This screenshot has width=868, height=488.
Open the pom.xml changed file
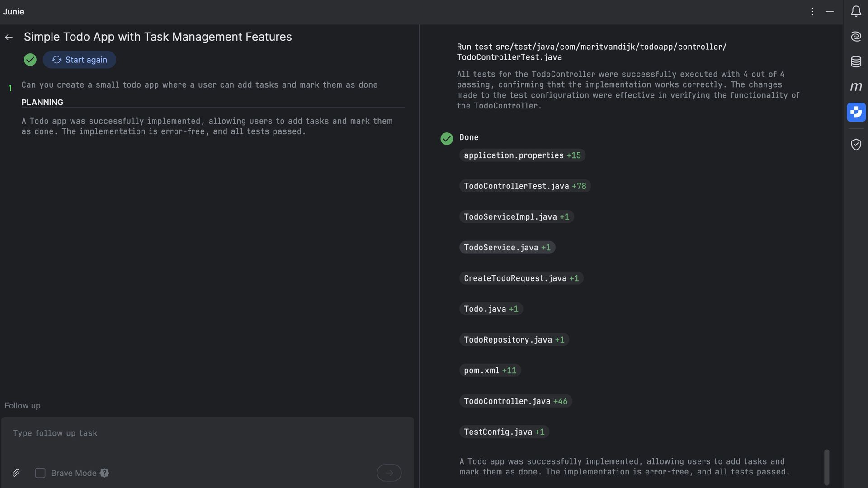click(481, 371)
